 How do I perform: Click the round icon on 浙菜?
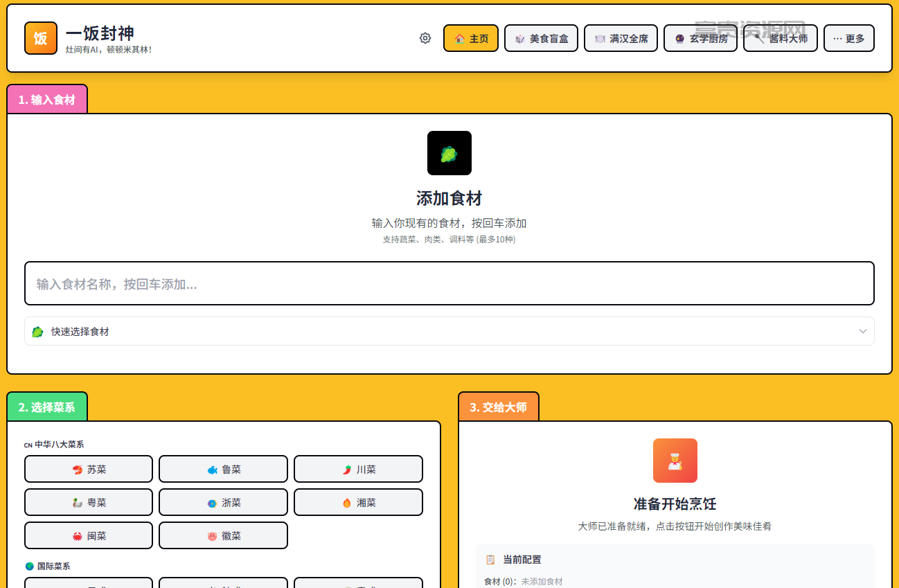coord(213,503)
